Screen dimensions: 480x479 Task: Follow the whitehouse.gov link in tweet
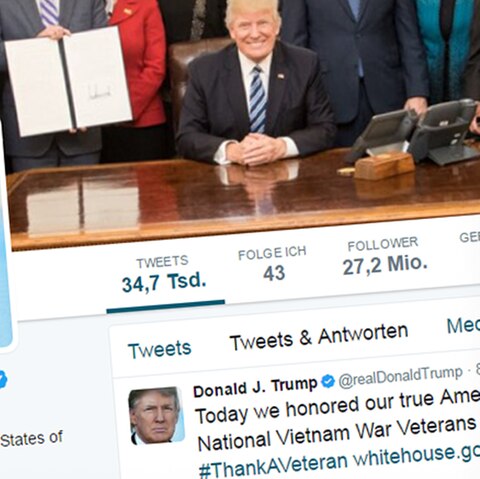click(x=417, y=455)
